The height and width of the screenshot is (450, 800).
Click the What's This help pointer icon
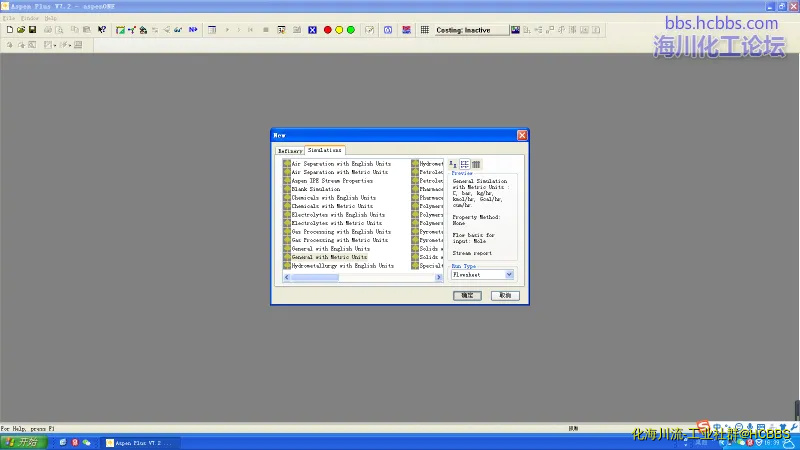tap(102, 30)
